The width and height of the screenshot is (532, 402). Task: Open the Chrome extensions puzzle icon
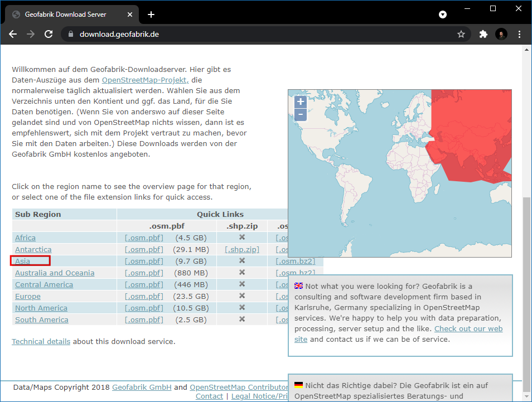point(483,34)
